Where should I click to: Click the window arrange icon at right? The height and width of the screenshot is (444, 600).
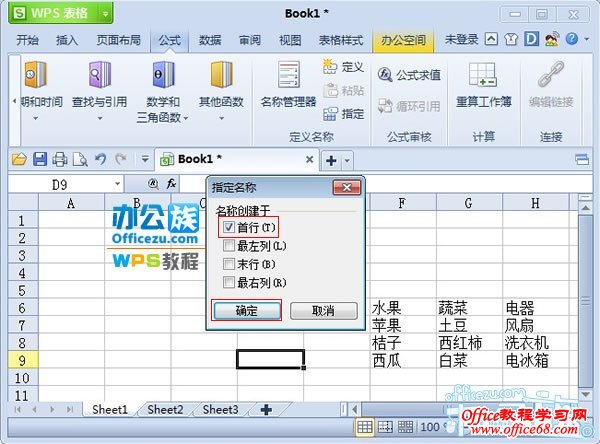(582, 159)
